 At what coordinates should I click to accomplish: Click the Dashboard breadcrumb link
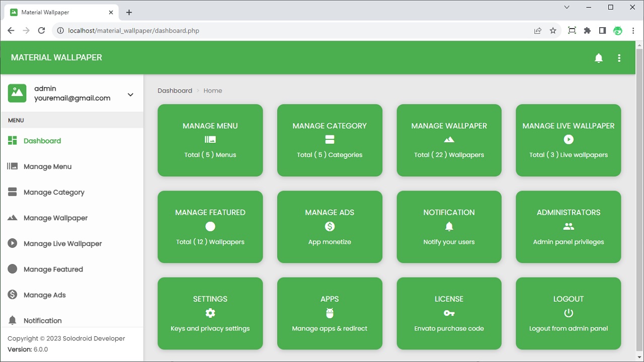tap(175, 90)
